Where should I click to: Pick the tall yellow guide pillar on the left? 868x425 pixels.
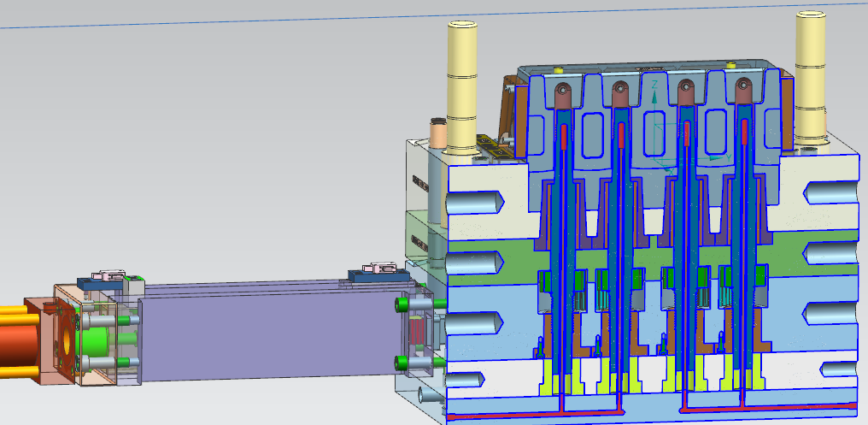click(462, 88)
